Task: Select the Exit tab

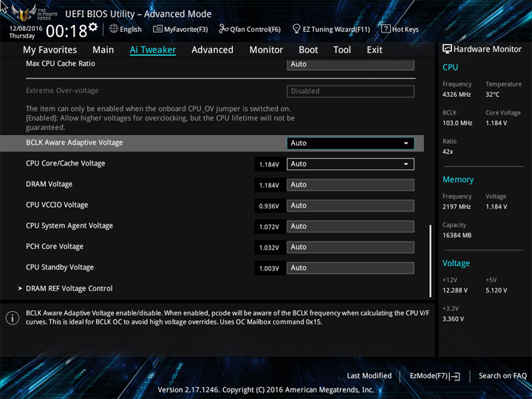Action: pyautogui.click(x=375, y=50)
